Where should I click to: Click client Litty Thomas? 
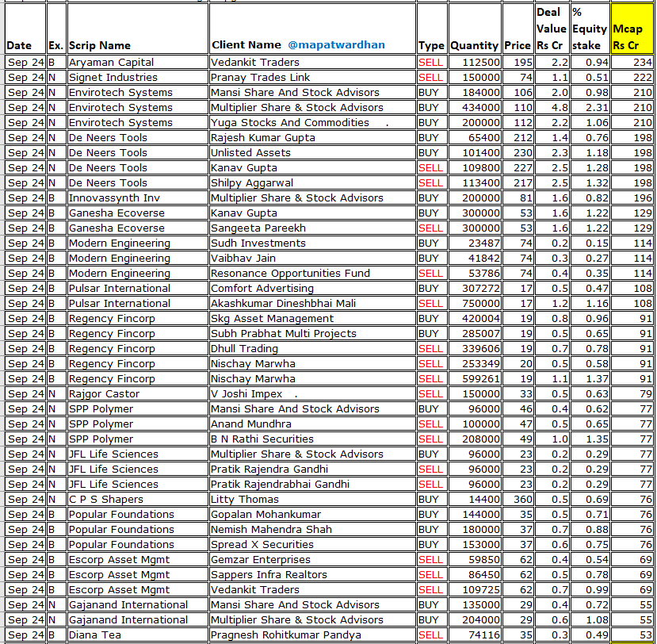tap(312, 500)
